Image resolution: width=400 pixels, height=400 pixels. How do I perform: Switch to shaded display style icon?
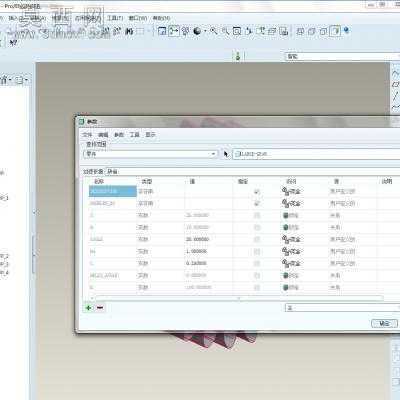(335, 31)
